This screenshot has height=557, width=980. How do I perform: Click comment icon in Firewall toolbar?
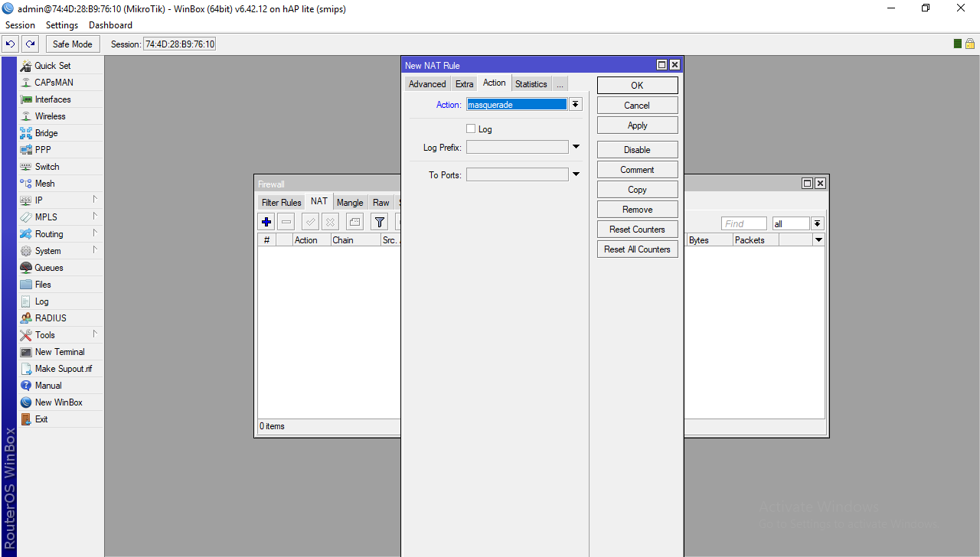354,222
